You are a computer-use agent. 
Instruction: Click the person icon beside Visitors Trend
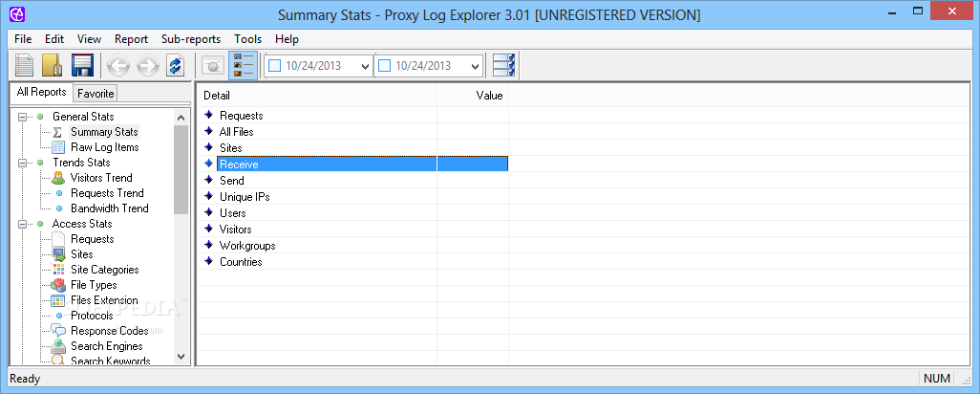58,178
